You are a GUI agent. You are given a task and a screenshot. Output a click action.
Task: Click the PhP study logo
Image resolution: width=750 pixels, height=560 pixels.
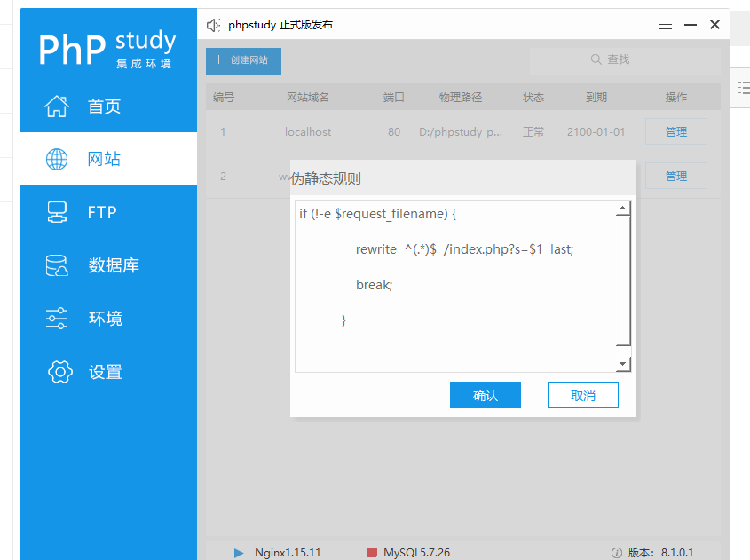point(107,49)
